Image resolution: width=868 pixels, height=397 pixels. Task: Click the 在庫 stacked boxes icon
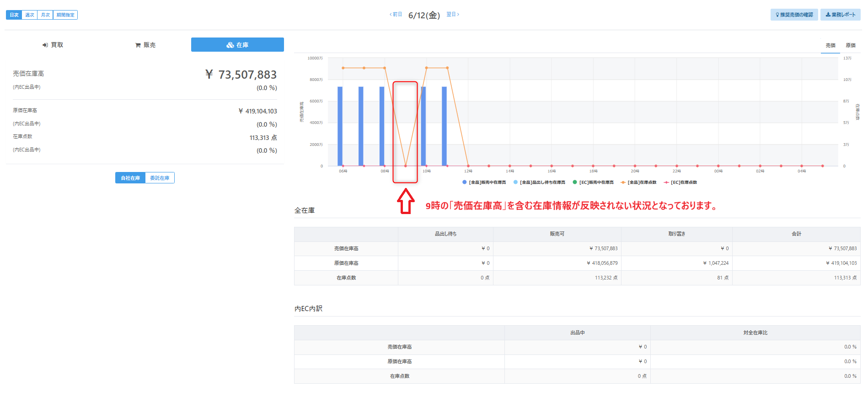tap(230, 45)
